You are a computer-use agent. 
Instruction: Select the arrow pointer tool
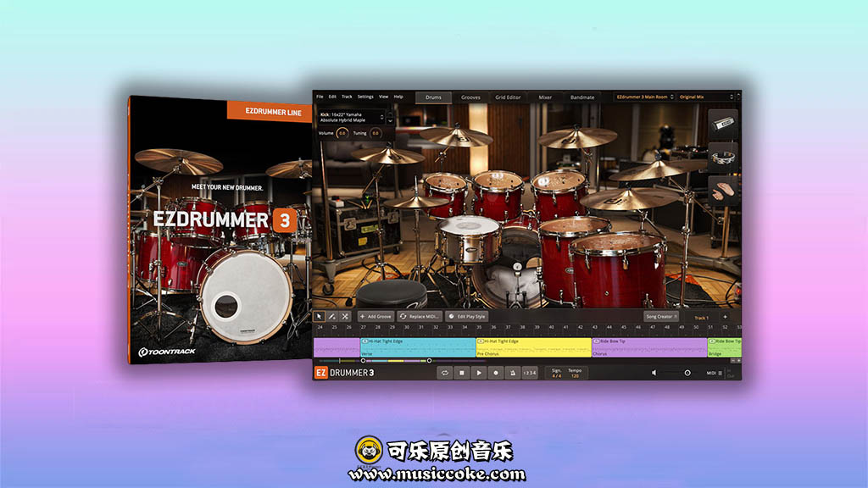point(319,317)
